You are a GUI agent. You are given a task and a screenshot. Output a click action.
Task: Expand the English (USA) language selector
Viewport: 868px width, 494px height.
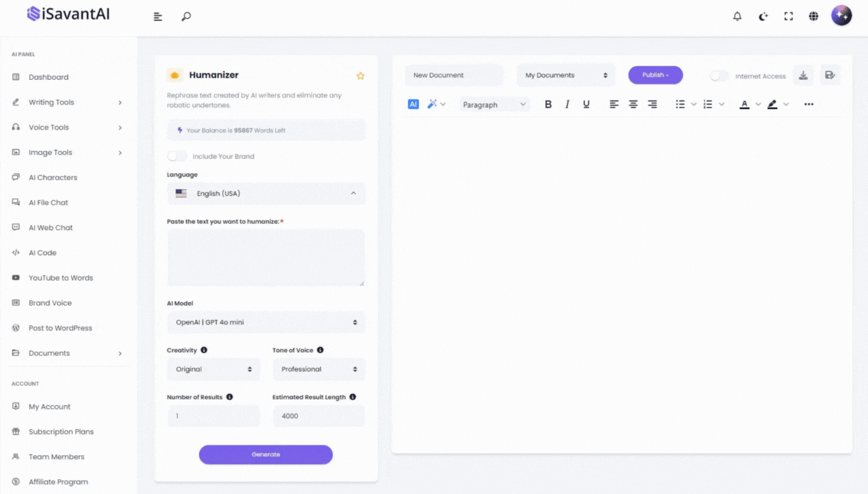(x=266, y=194)
